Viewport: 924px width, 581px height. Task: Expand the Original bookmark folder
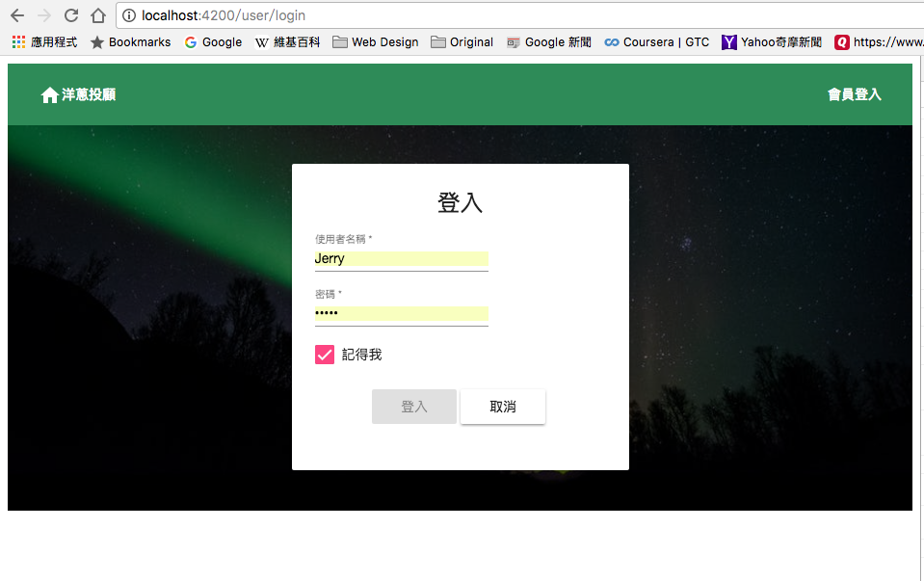462,41
